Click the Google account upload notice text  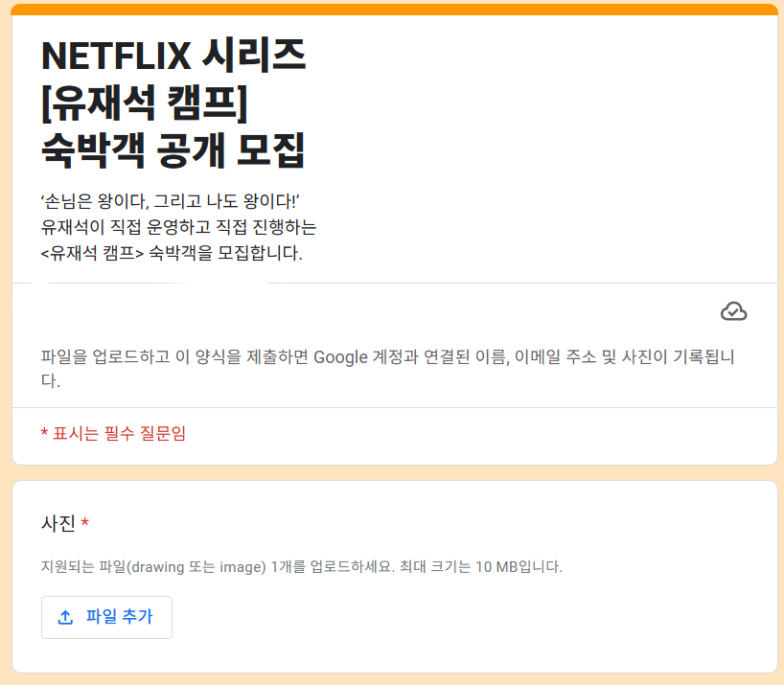pos(387,368)
